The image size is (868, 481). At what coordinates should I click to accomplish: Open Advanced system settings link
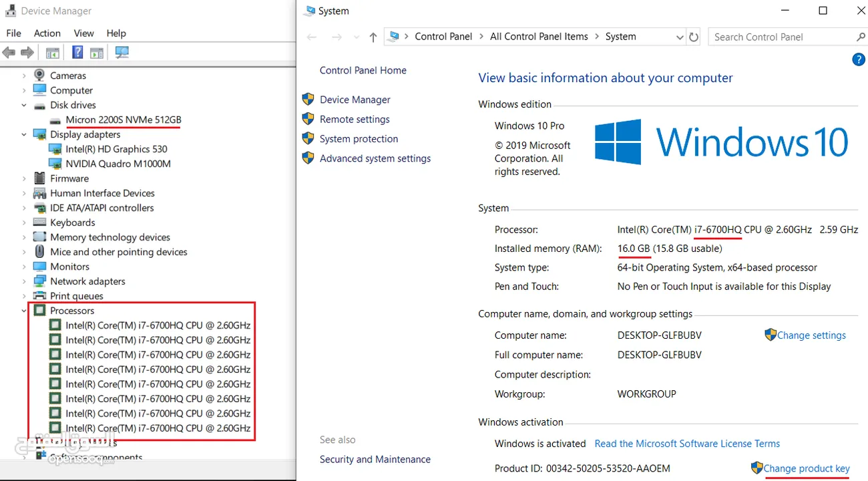pyautogui.click(x=375, y=158)
